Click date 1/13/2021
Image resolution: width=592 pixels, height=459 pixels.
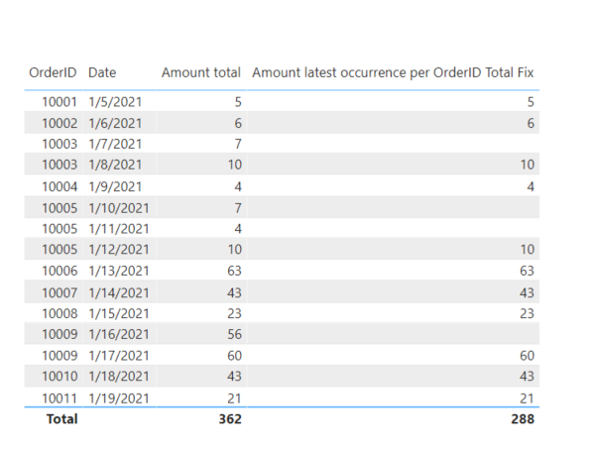[x=119, y=271]
